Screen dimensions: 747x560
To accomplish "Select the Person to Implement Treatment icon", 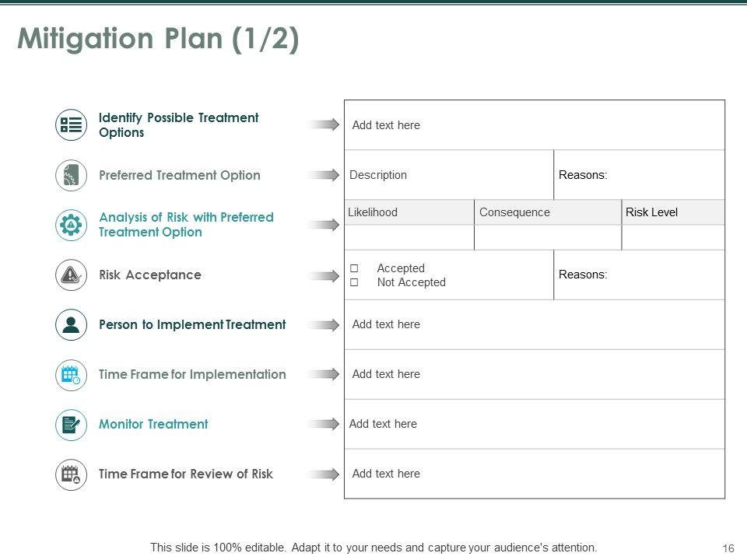I will [71, 324].
